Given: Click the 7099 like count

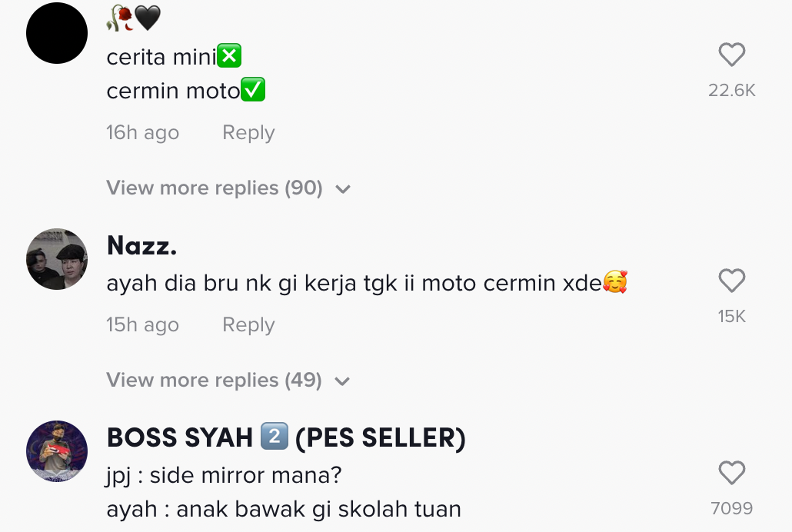Looking at the screenshot, I should tap(731, 508).
